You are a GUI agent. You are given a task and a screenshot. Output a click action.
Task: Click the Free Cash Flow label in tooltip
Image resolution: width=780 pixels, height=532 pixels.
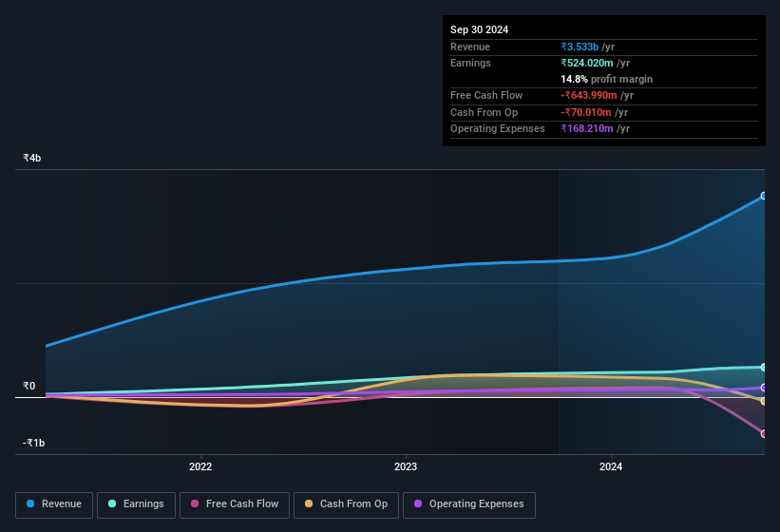(486, 95)
